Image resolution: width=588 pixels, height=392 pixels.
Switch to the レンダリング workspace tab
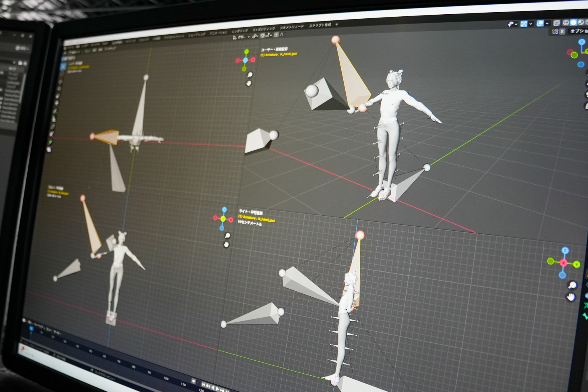pyautogui.click(x=239, y=31)
